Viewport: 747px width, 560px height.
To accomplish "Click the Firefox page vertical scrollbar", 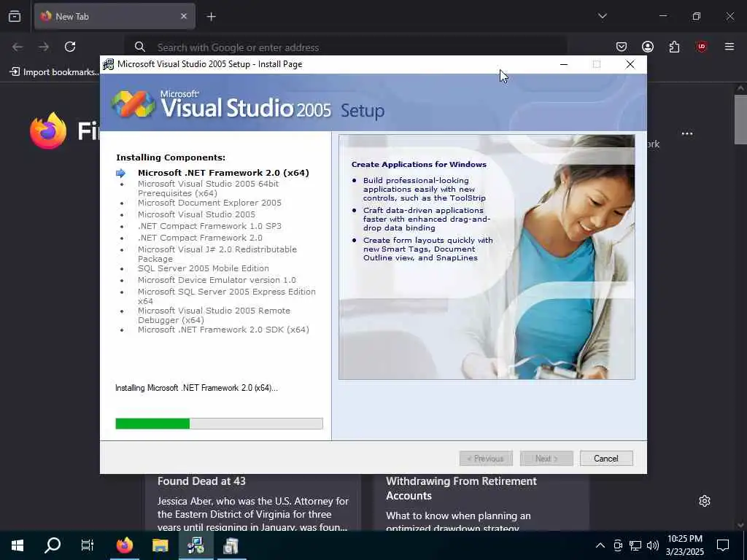I will click(740, 119).
